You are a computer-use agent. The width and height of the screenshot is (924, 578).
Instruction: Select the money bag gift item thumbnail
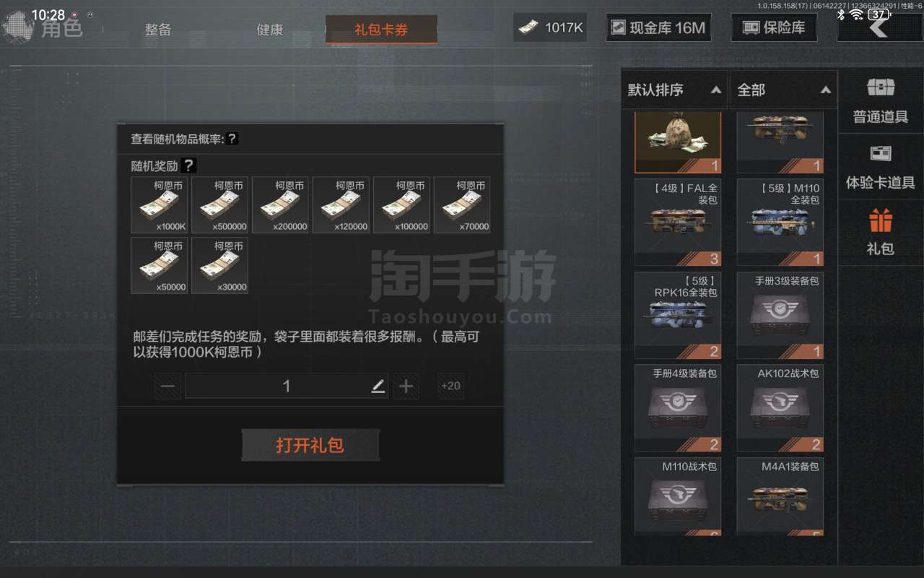pos(678,142)
